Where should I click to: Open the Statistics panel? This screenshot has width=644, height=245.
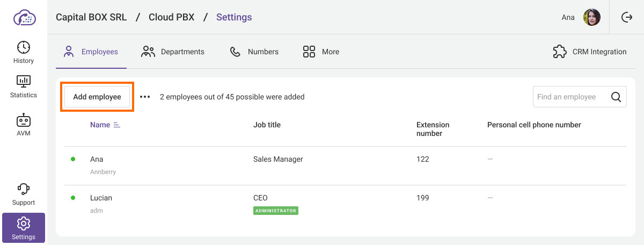tap(24, 87)
